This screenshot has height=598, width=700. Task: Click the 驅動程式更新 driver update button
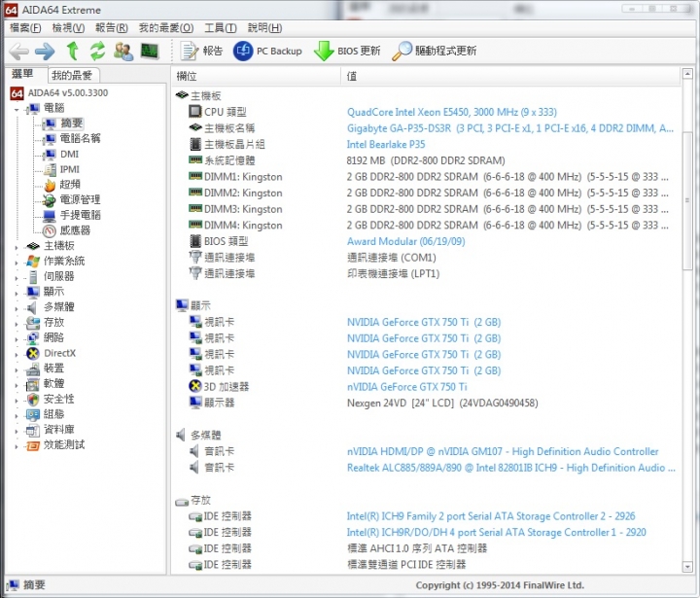(434, 51)
